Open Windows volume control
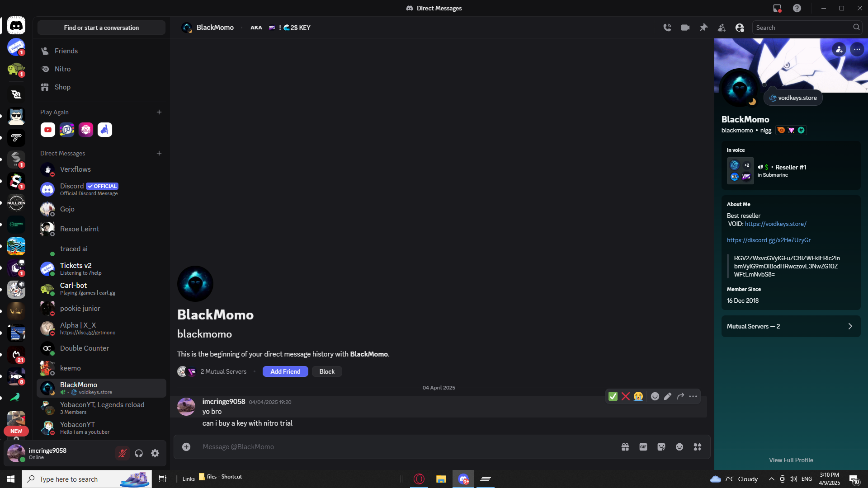The image size is (868, 488). coord(793,479)
